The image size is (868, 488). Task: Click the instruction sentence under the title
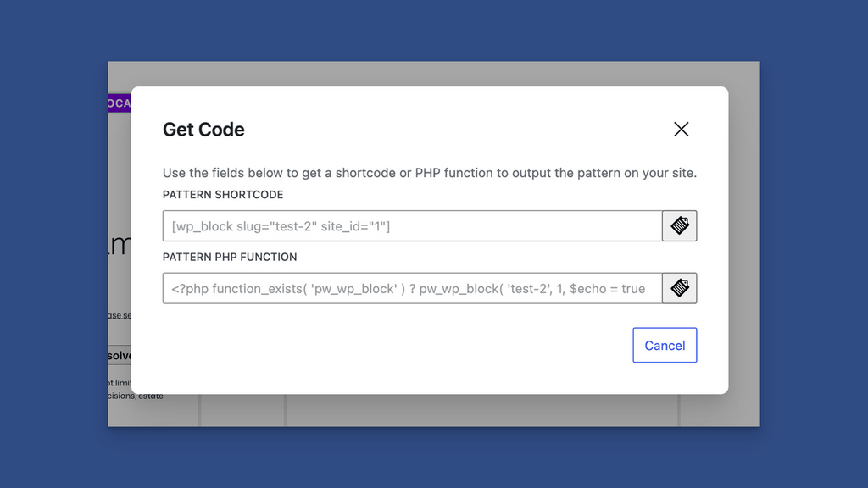[429, 173]
